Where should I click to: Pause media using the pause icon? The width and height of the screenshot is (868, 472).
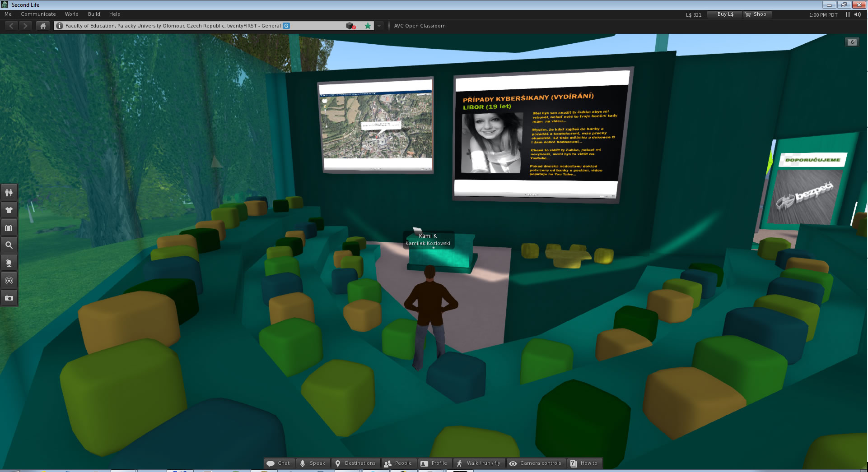(848, 14)
